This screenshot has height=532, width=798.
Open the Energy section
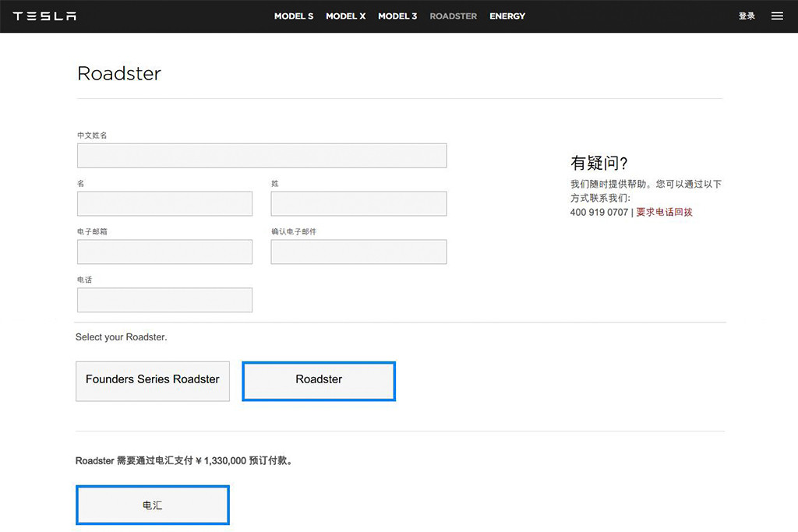(x=507, y=16)
